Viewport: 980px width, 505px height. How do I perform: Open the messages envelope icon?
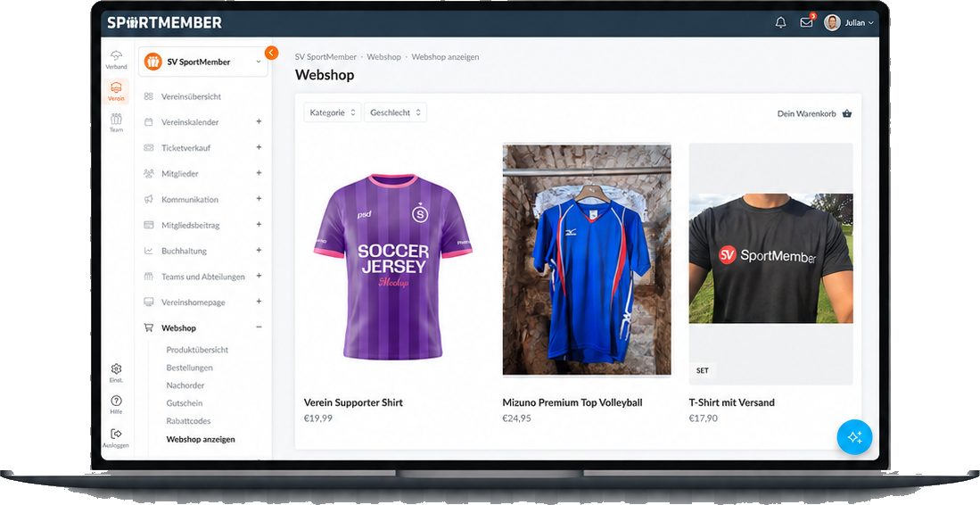click(807, 22)
